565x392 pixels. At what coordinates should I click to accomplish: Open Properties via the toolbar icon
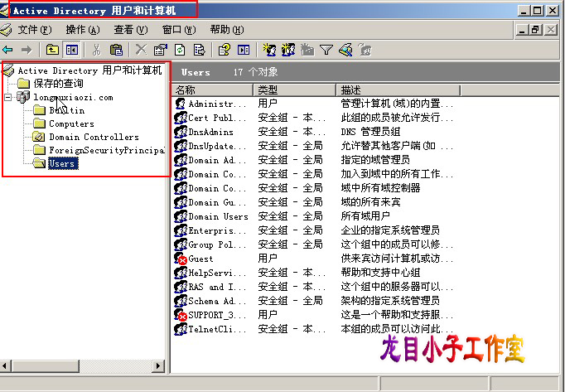(161, 50)
